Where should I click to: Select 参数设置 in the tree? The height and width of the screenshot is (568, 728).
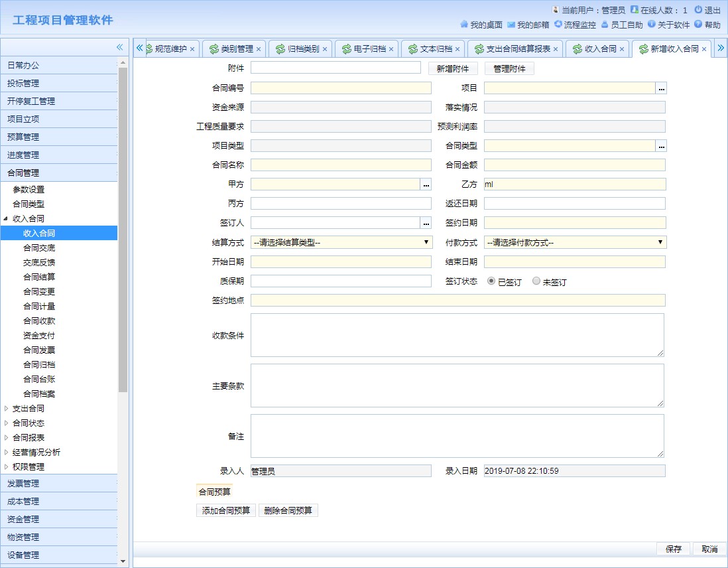point(29,190)
